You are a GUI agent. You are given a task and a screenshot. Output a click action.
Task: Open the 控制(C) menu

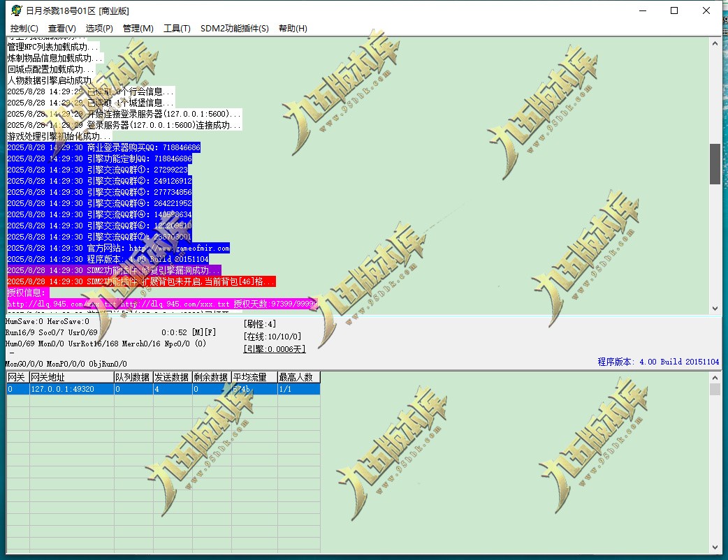click(24, 29)
